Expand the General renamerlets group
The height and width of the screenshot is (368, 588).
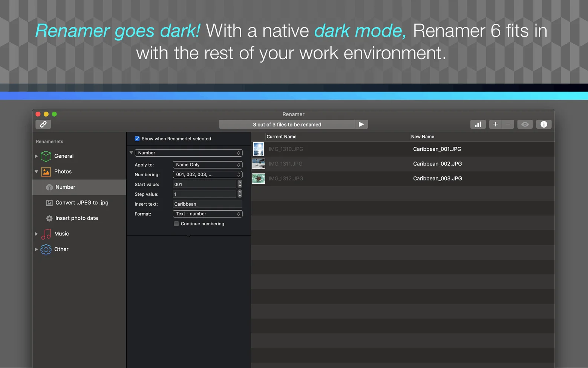[36, 156]
